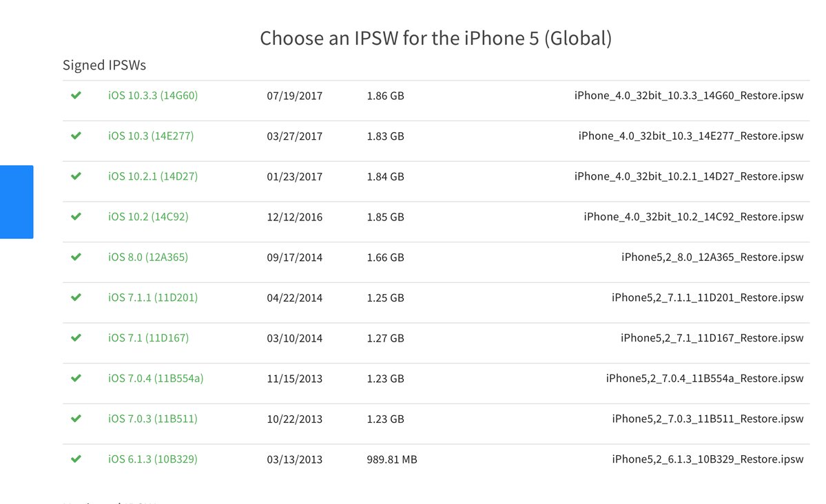
Task: Click the signed checkmark next to iOS 10.2
Action: tap(76, 216)
